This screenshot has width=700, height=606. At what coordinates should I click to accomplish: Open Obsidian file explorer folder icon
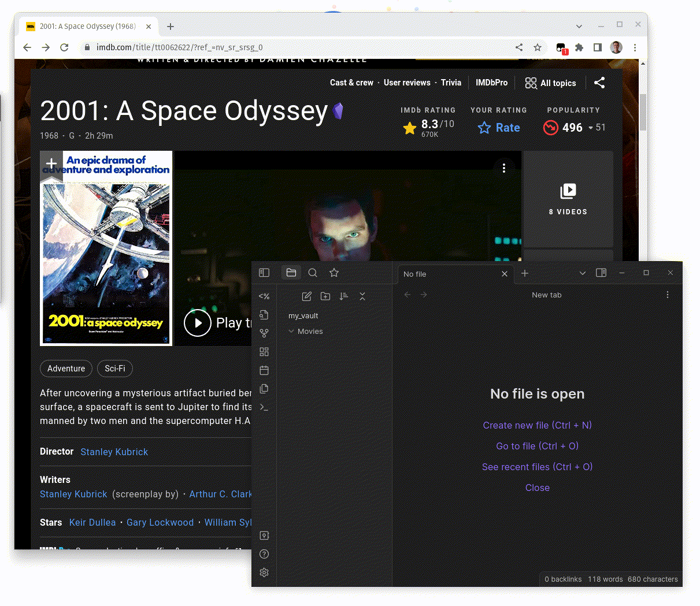pos(291,273)
